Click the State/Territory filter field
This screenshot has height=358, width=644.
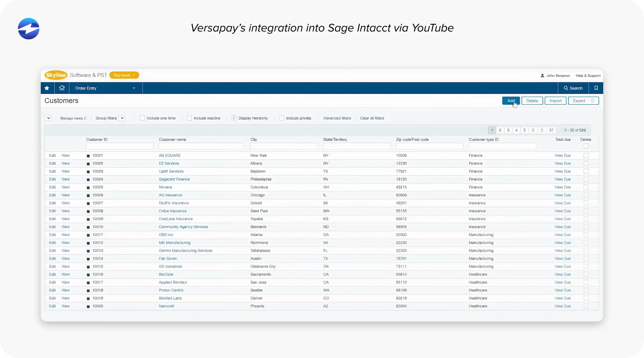(x=357, y=146)
